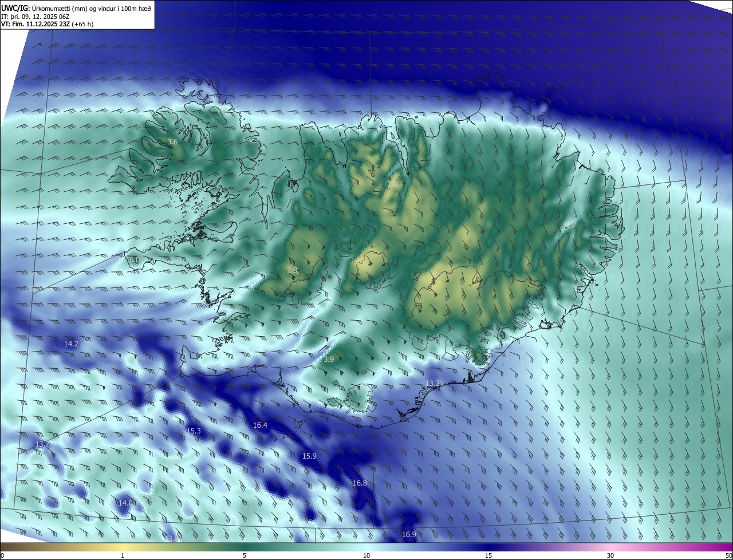Click the colorbar tick labeled 5
Image resolution: width=733 pixels, height=560 pixels.
(x=245, y=555)
